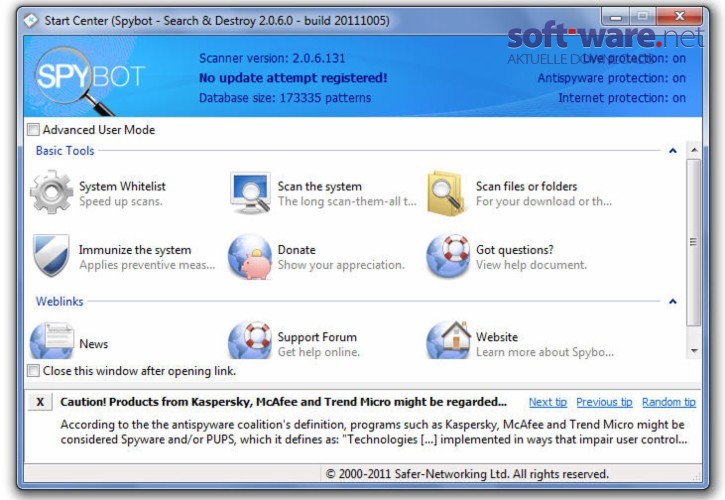Click the Immunize the system label
Viewport: 725px width, 500px height.
[x=135, y=250]
